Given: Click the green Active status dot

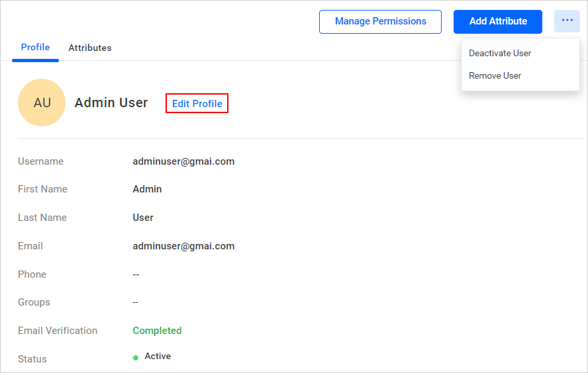Looking at the screenshot, I should click(x=136, y=357).
